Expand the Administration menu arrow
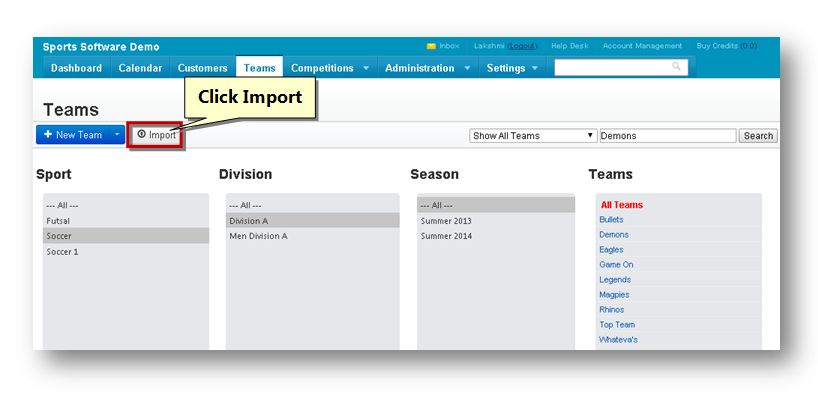The height and width of the screenshot is (395, 818). (467, 68)
